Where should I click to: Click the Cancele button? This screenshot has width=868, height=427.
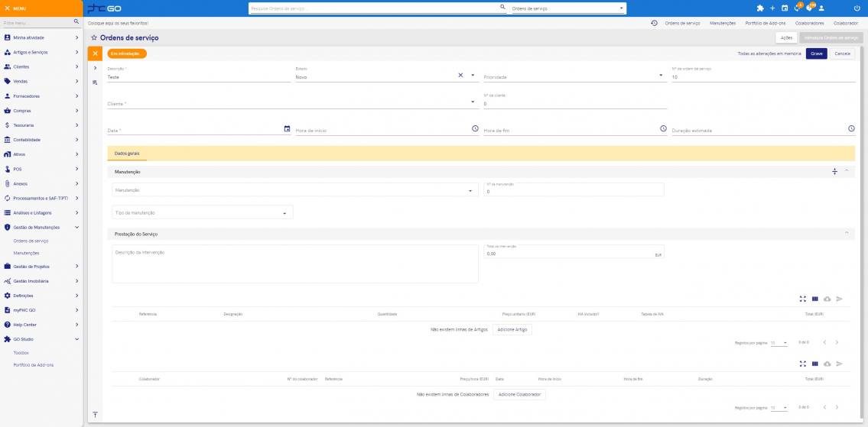click(x=842, y=53)
